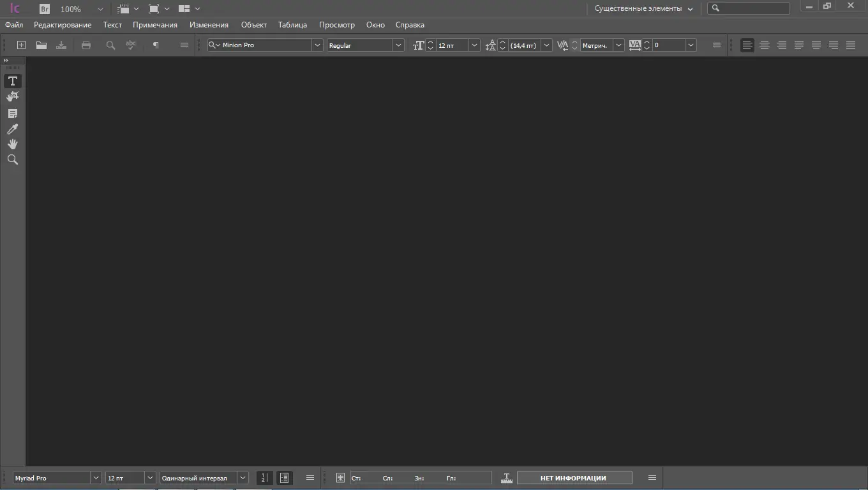Start spell check with the abc icon

[x=130, y=45]
